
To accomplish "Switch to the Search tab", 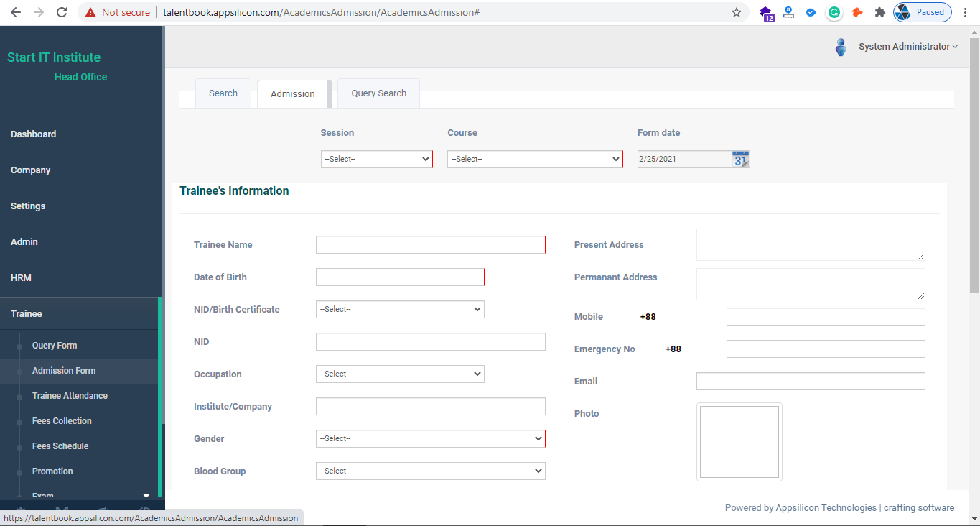I will [x=223, y=93].
